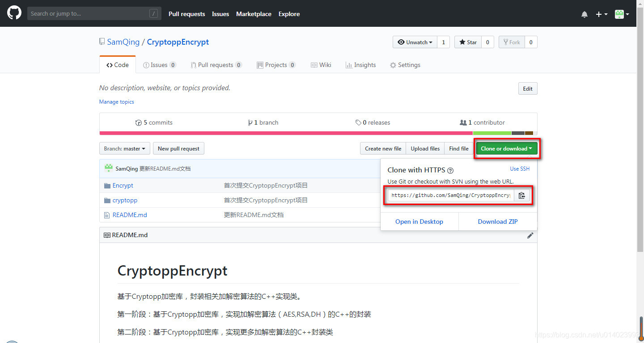Select the Encrypt folder icon
644x343 pixels.
click(x=107, y=185)
